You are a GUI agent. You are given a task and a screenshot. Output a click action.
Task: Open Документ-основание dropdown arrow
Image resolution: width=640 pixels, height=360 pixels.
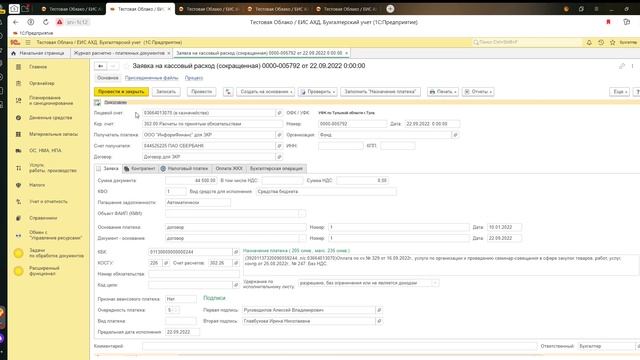click(302, 238)
